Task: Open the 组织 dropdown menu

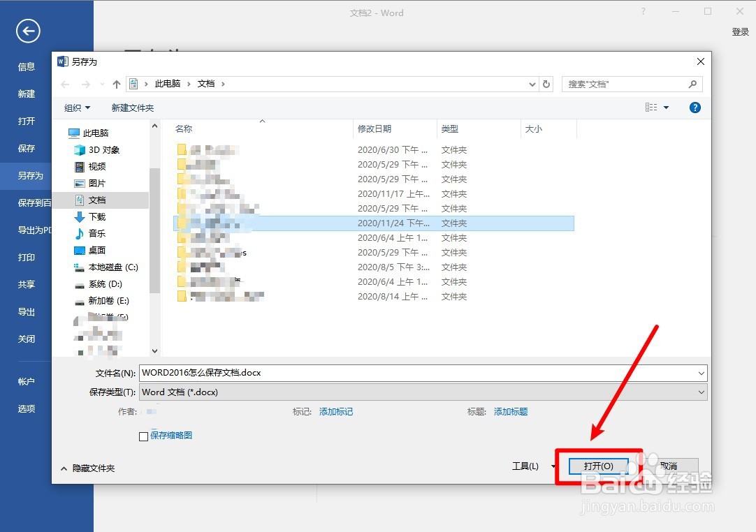Action: (77, 108)
